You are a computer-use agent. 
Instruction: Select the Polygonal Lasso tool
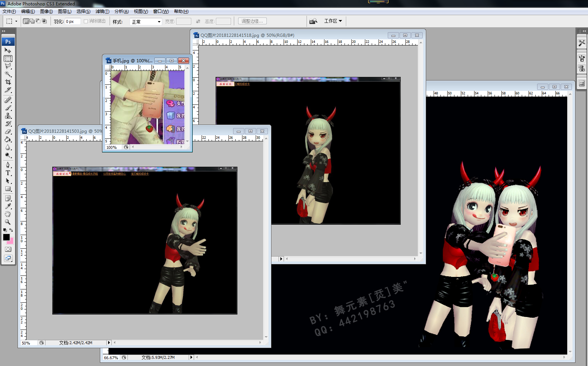pyautogui.click(x=8, y=66)
